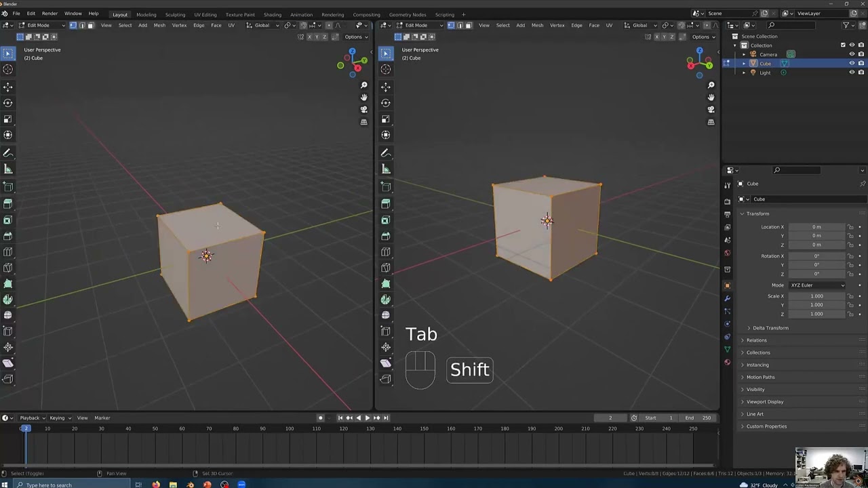Activate the Move tool in left viewport
Image resolution: width=868 pixels, height=488 pixels.
[x=8, y=87]
